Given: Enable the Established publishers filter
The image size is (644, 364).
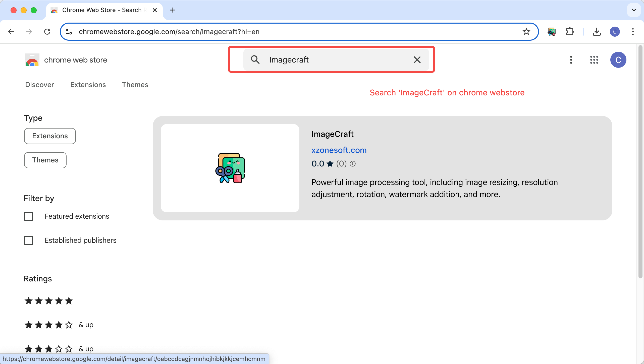Looking at the screenshot, I should pyautogui.click(x=28, y=240).
